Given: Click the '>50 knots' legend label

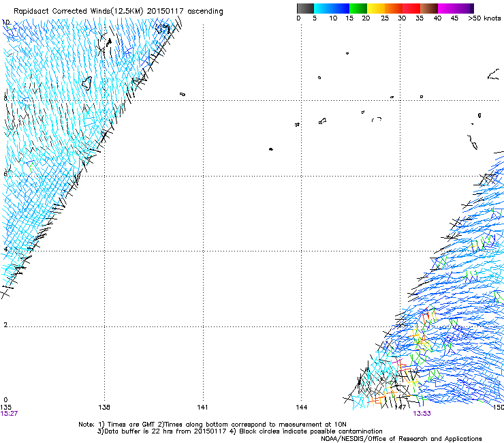Looking at the screenshot, I should pyautogui.click(x=484, y=18).
